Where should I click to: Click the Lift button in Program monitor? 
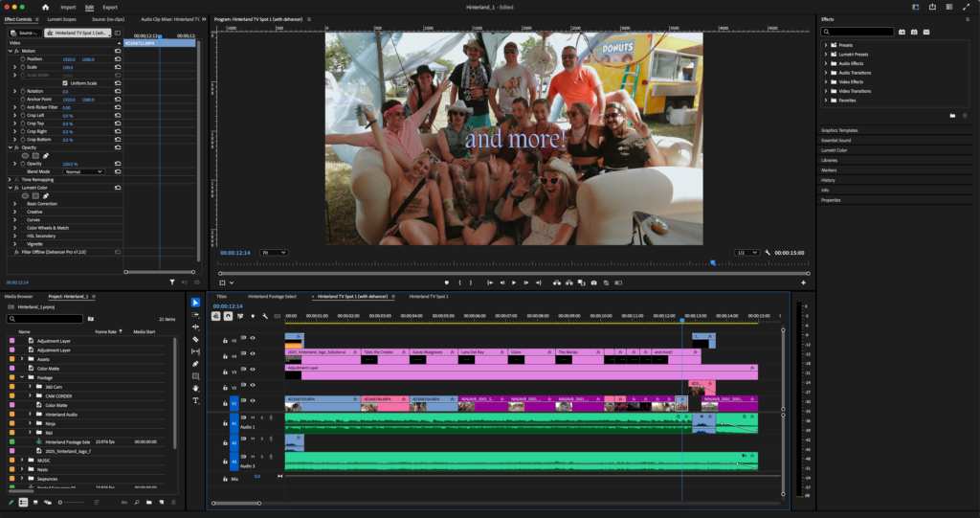click(557, 282)
